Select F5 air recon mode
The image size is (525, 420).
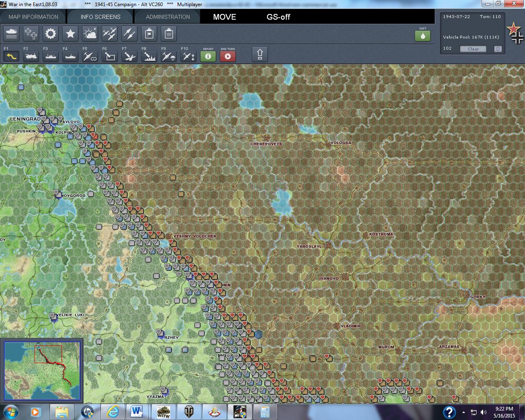click(x=90, y=56)
